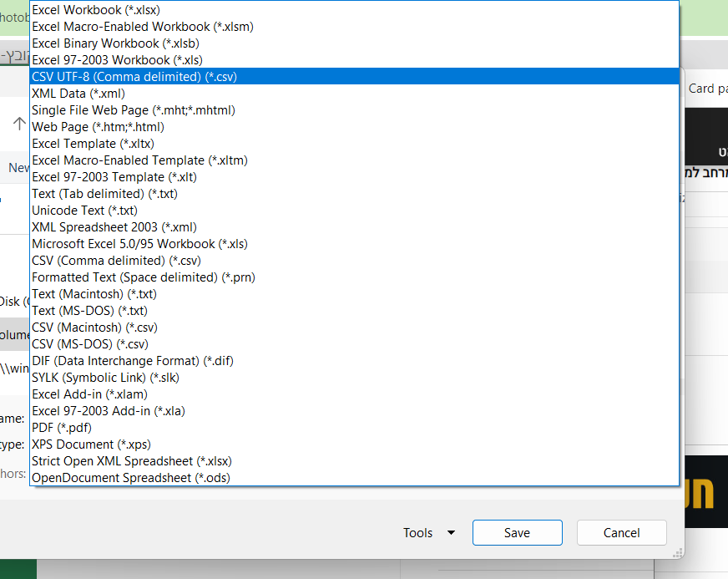Pick CSV (Macintosh) (*.csv) format
Screen dimensions: 728x579
pos(94,328)
